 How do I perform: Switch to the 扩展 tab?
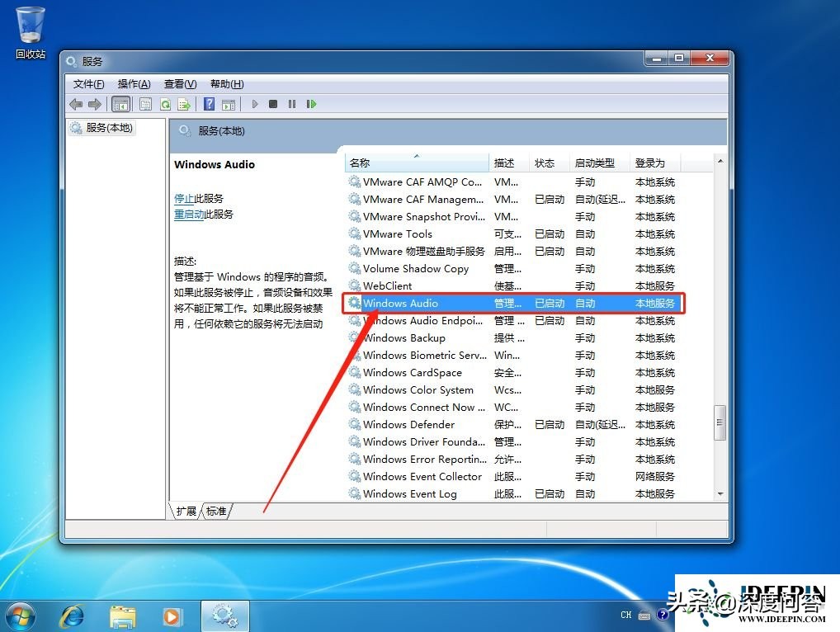[186, 511]
